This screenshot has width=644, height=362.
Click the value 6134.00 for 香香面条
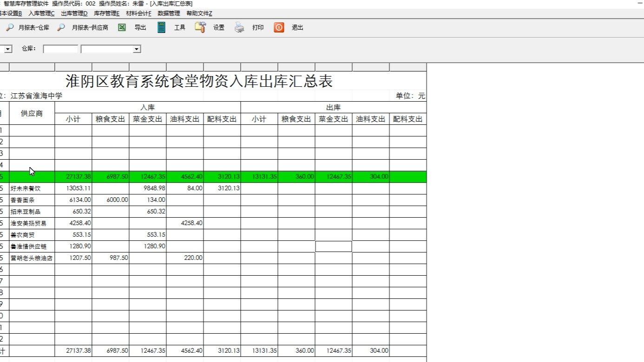point(80,200)
